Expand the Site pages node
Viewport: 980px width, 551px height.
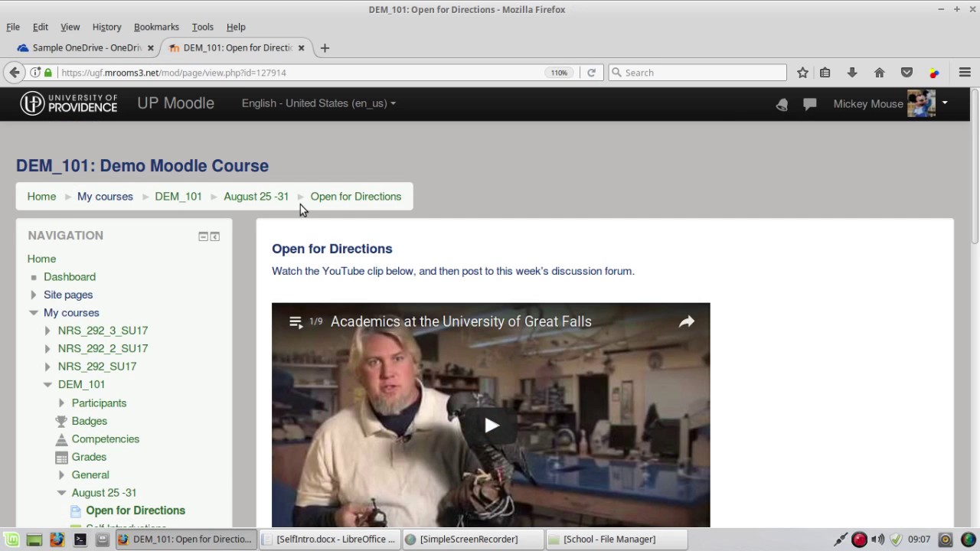coord(34,295)
